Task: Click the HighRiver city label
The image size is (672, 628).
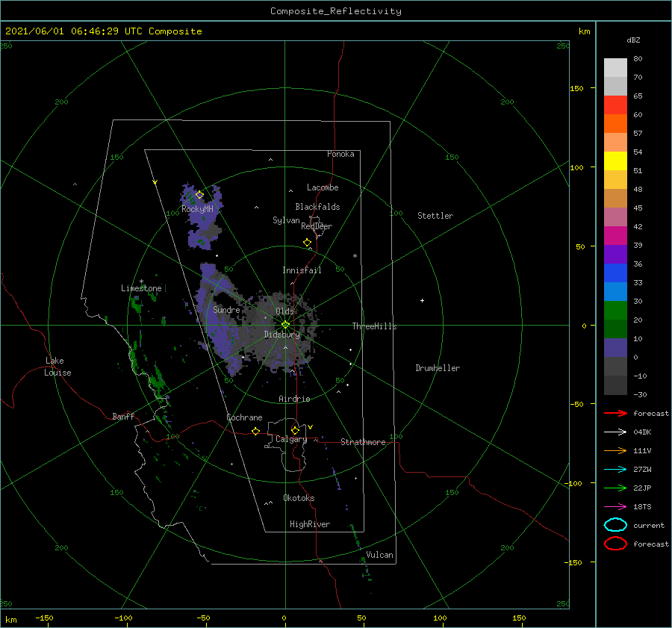Action: click(310, 524)
